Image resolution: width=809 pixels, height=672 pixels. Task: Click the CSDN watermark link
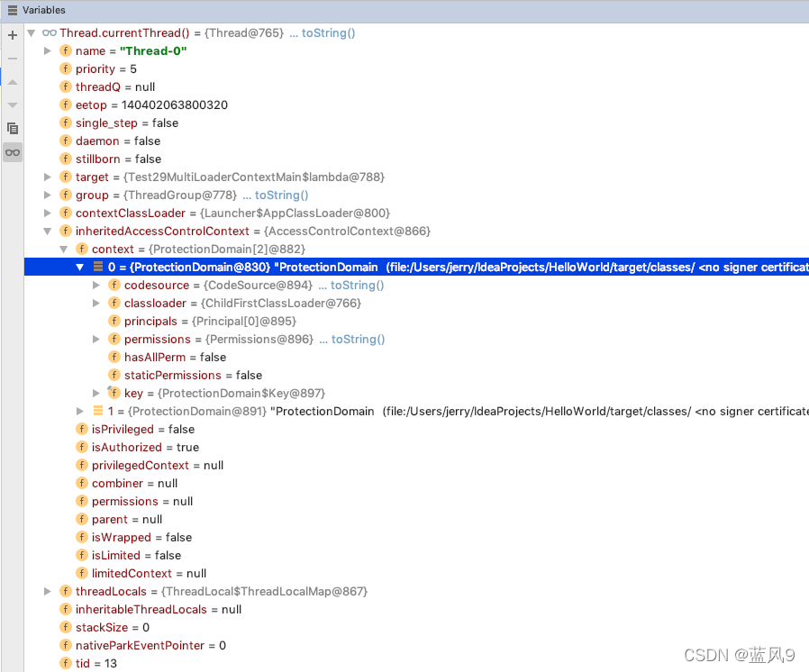point(739,655)
